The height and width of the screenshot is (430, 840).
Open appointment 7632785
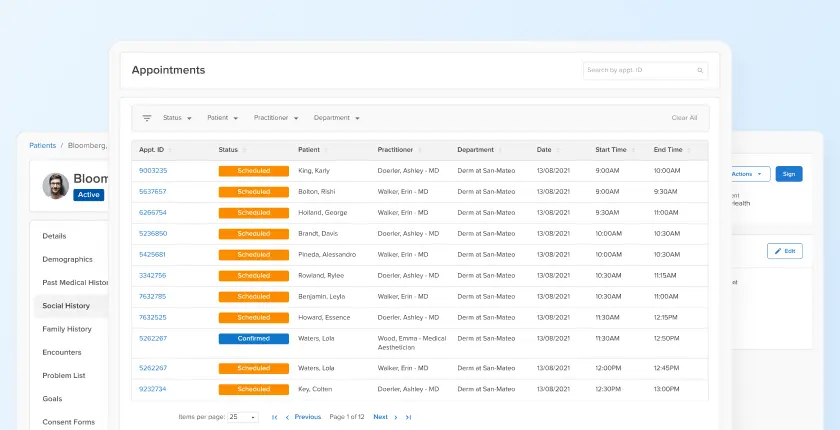153,297
